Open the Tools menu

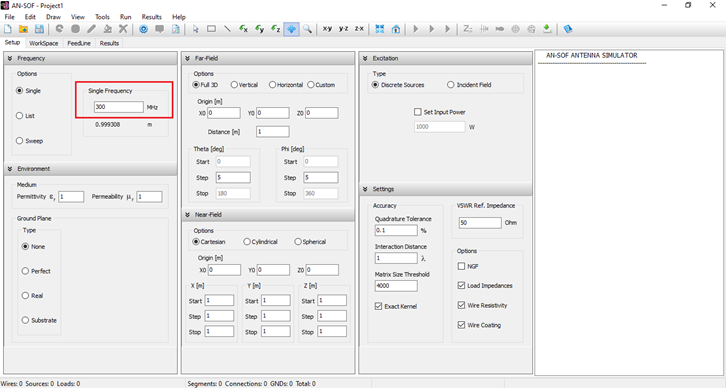[102, 17]
